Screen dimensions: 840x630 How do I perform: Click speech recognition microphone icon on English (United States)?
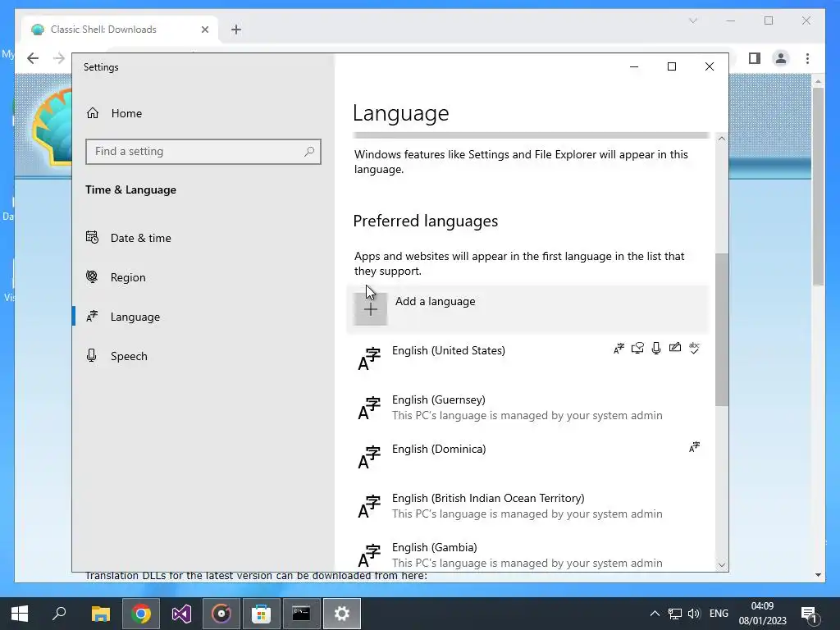pos(656,348)
